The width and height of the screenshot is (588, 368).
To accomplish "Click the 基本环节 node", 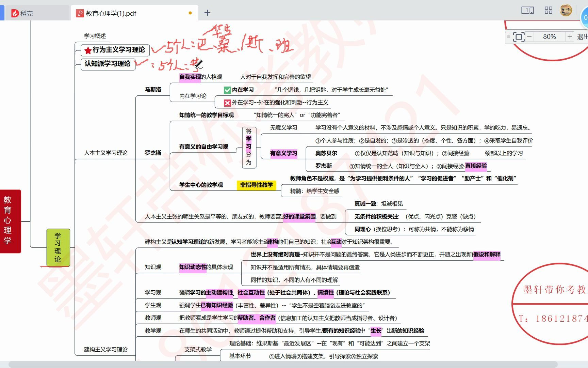I will pos(240,356).
